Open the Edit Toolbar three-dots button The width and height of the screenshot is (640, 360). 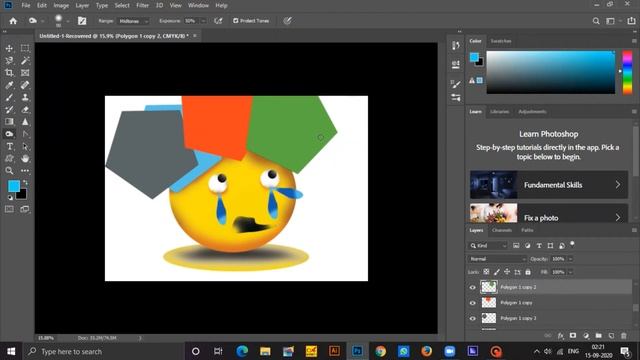[x=25, y=171]
